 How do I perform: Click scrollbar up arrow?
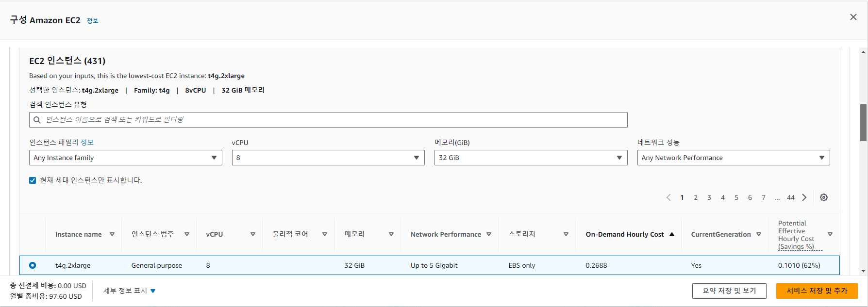[864, 51]
